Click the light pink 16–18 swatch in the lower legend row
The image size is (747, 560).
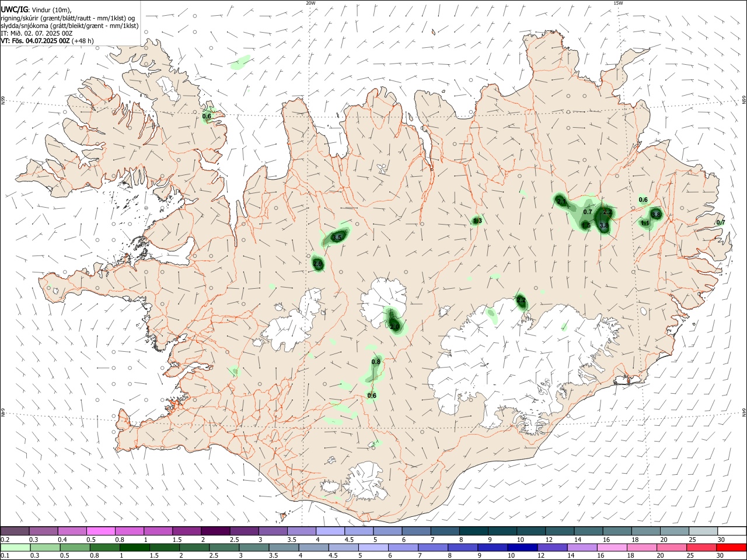click(612, 547)
